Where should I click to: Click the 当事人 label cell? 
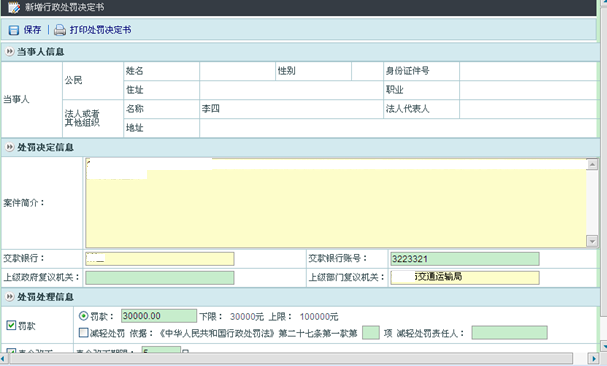pyautogui.click(x=32, y=100)
